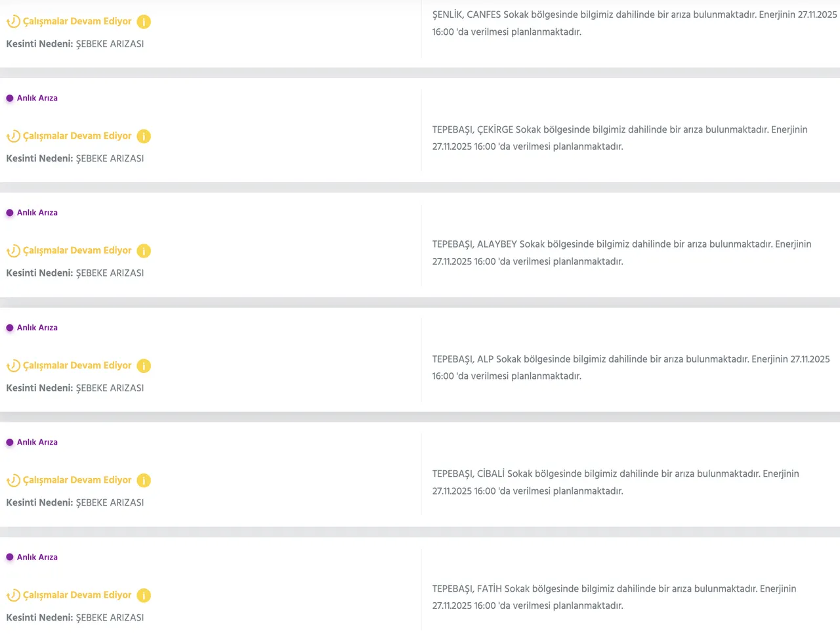
Task: Click the ŞENLİK, CANFES Sokak outage description
Action: (634, 23)
